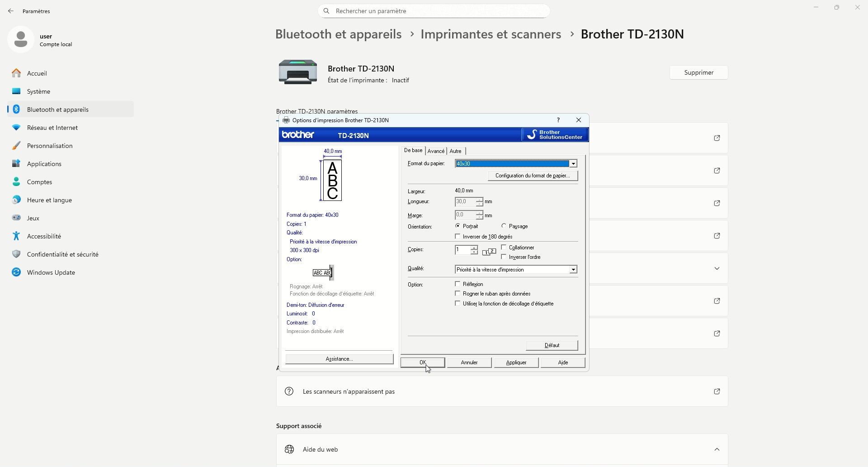The image size is (868, 467).
Task: Click the Aide button in the dialog
Action: pyautogui.click(x=563, y=362)
